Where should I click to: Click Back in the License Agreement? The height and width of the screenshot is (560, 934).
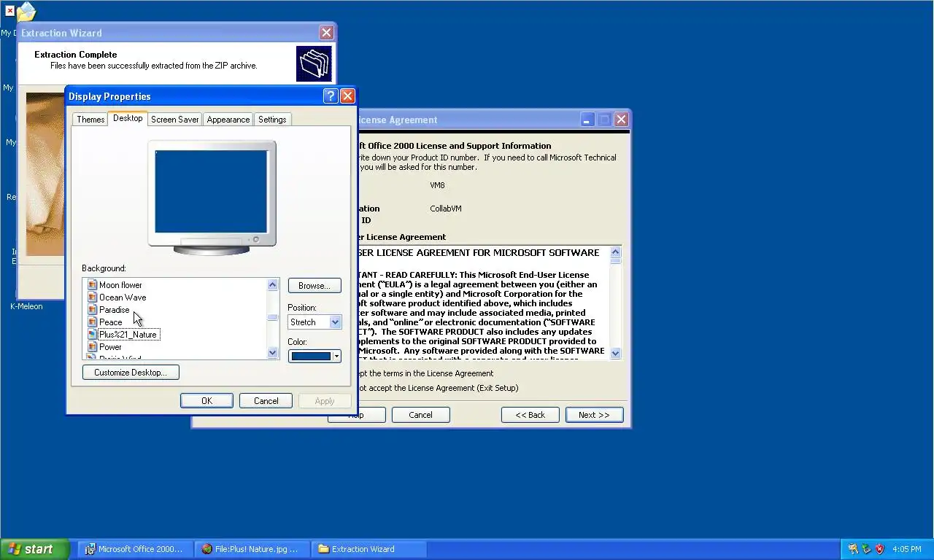(x=530, y=415)
